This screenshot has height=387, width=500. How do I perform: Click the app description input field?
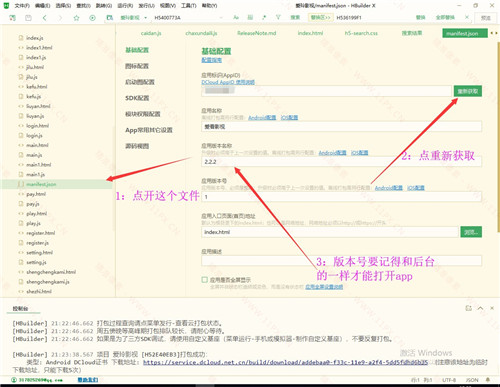[x=341, y=260]
